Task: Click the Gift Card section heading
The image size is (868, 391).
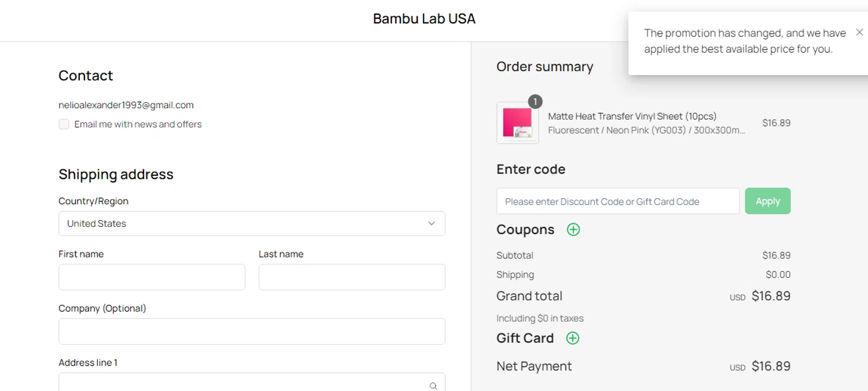Action: click(x=525, y=338)
